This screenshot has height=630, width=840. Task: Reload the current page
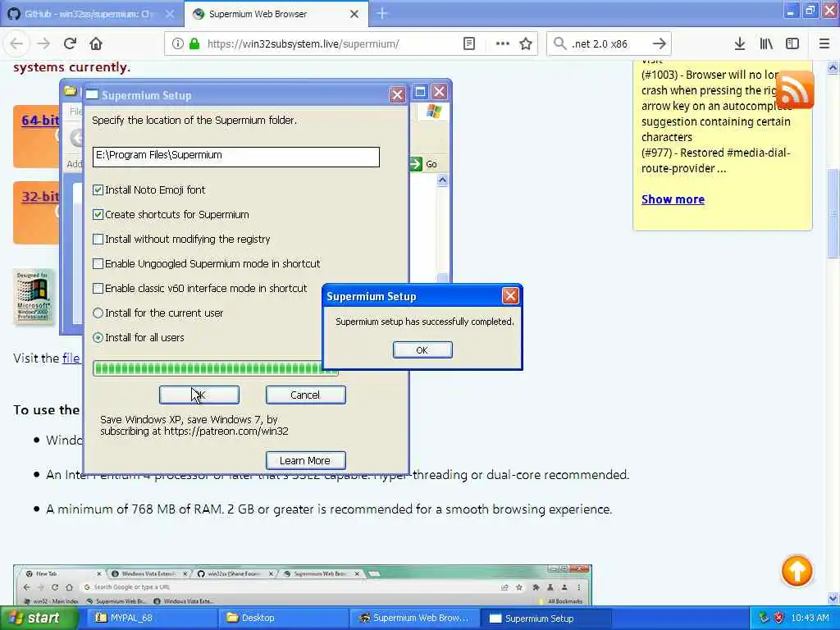[70, 44]
